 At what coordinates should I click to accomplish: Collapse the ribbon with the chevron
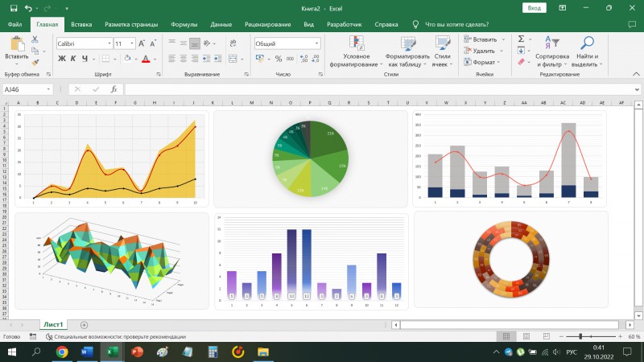(x=636, y=74)
